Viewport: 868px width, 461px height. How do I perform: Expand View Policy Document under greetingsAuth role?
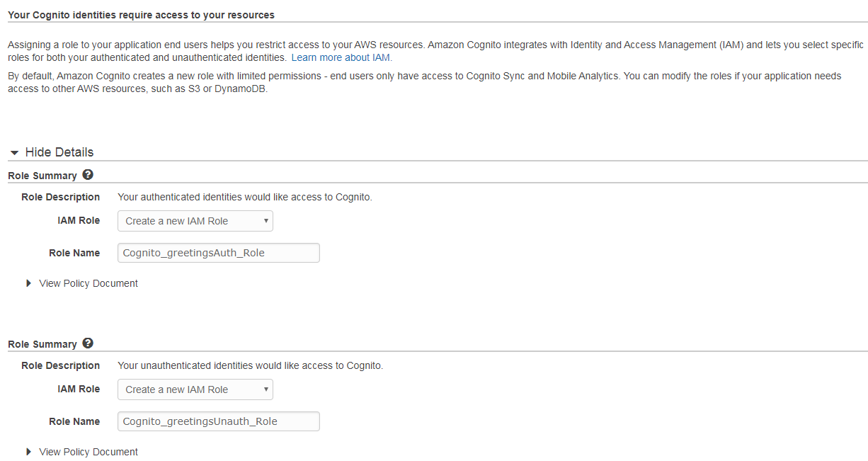tap(82, 283)
